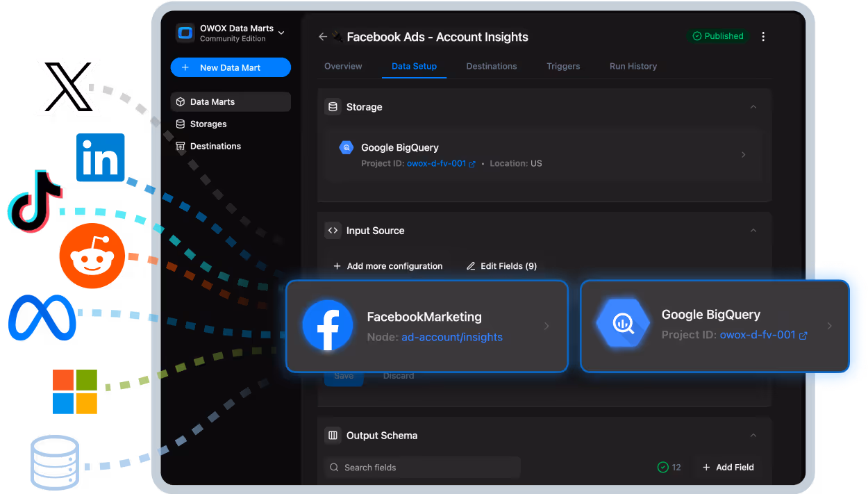Open FacebookMarketing card chevron
The height and width of the screenshot is (494, 868).
click(546, 326)
